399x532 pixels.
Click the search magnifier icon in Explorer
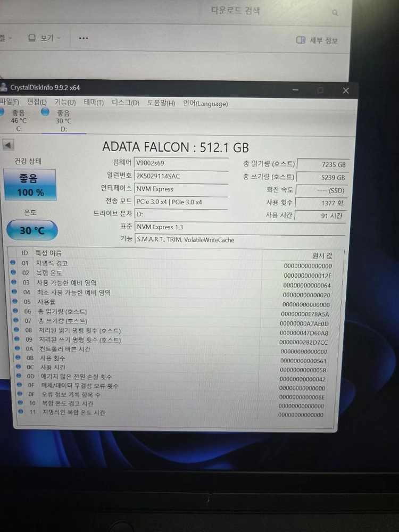coord(335,13)
